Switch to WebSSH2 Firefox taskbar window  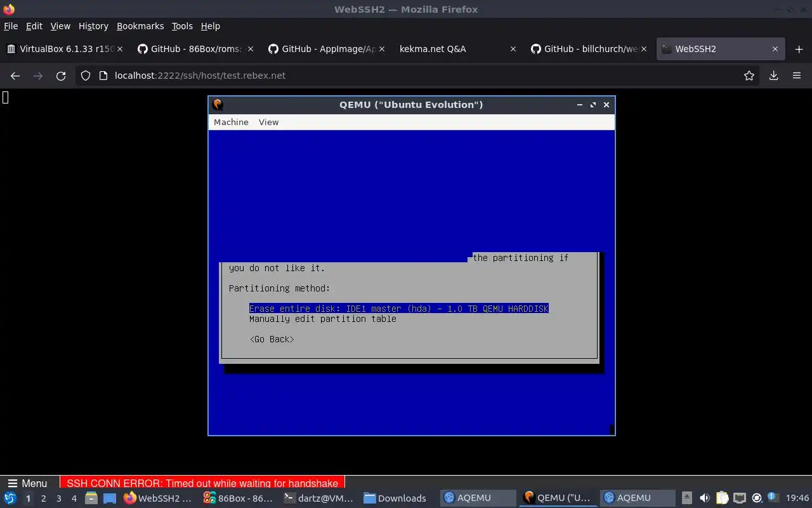(x=159, y=498)
